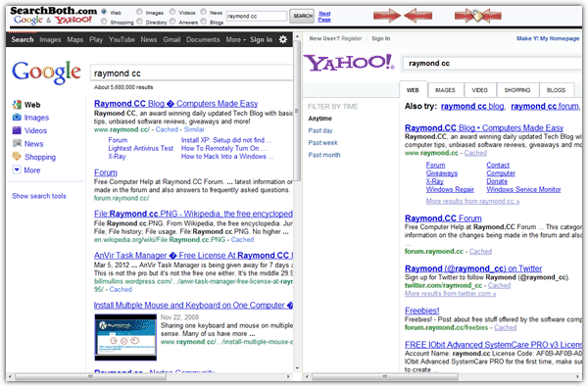
Task: Open Google Forum result title link
Action: (106, 172)
